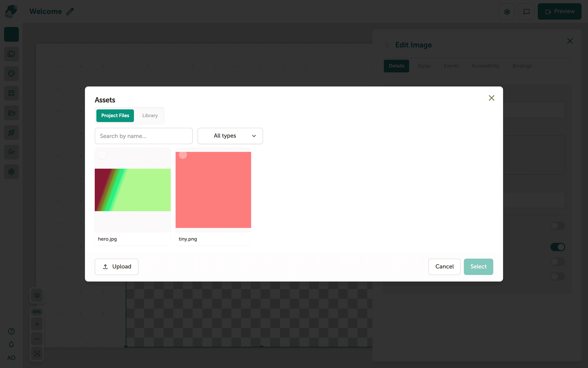This screenshot has height=368, width=588.
Task: Confirm with the Select button
Action: (x=478, y=267)
